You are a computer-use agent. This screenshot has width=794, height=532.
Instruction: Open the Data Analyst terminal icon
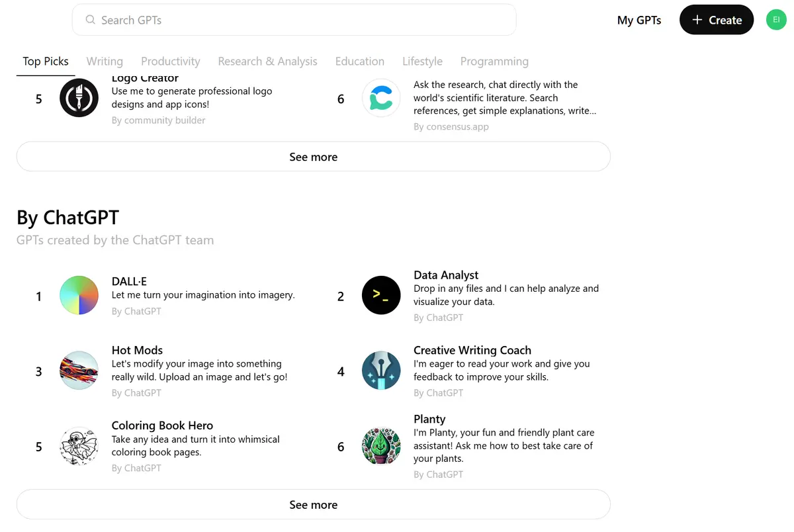381,296
